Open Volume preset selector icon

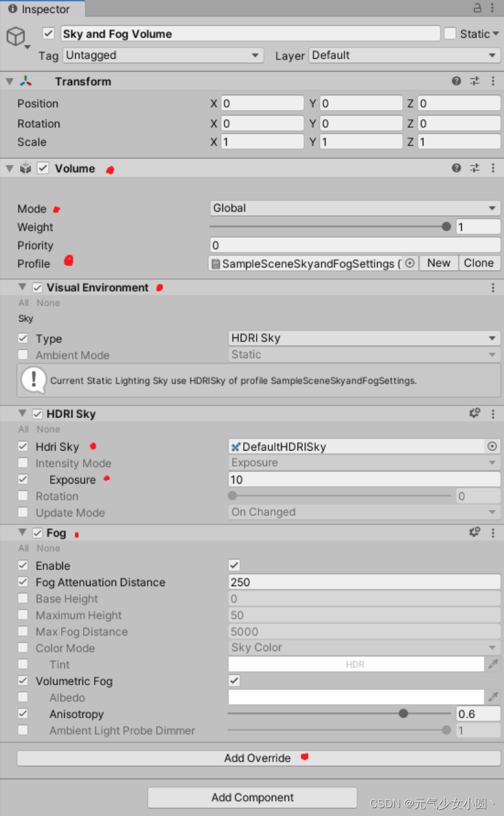475,168
